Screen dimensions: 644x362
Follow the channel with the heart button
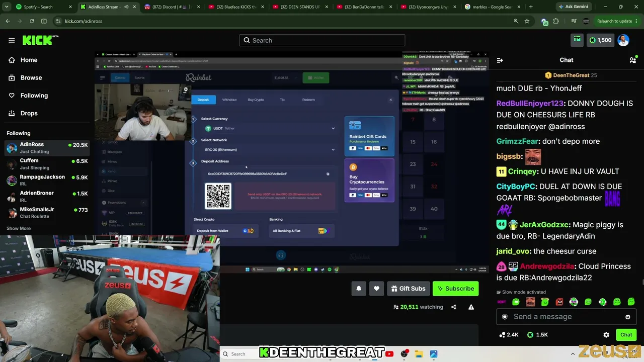tap(376, 289)
